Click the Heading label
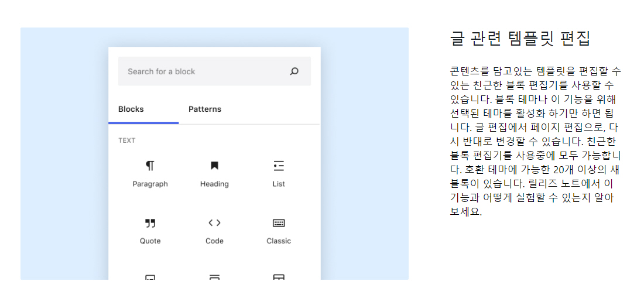The height and width of the screenshot is (302, 644). click(x=214, y=184)
